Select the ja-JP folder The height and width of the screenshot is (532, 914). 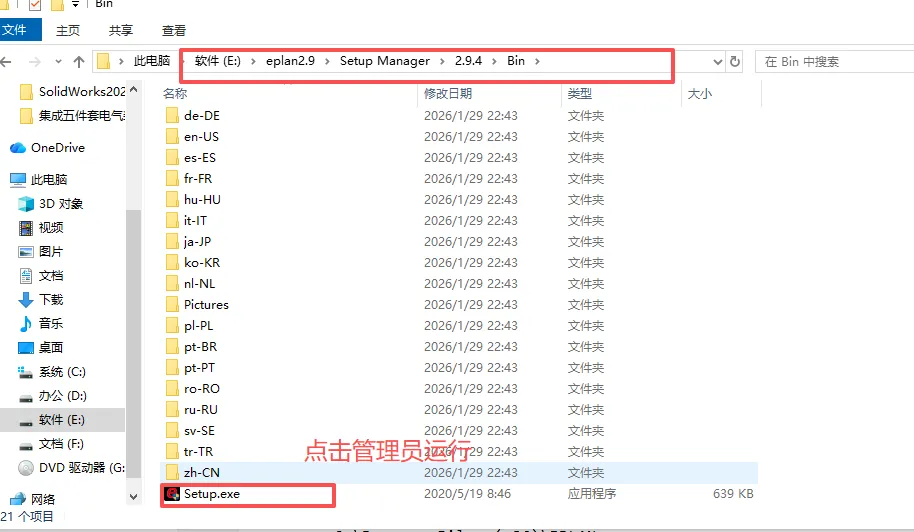click(197, 241)
